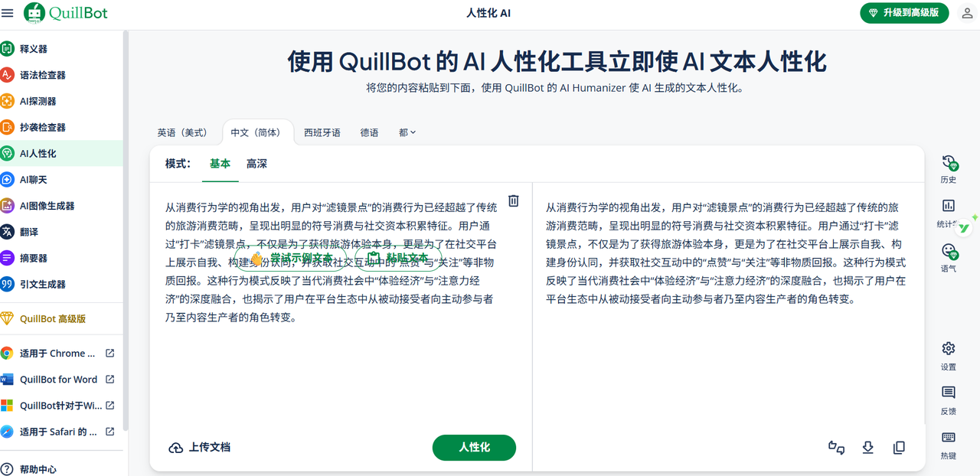Click the AI探测器 sidebar icon
This screenshot has width=980, height=476.
[7, 101]
